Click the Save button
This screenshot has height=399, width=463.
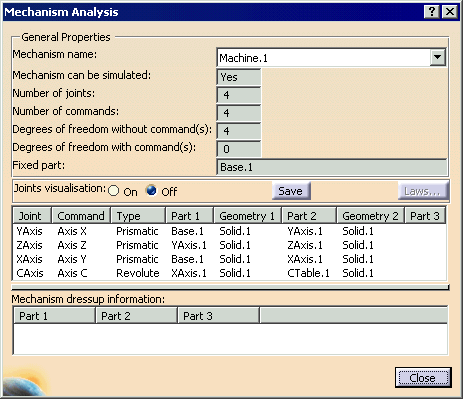click(x=291, y=191)
